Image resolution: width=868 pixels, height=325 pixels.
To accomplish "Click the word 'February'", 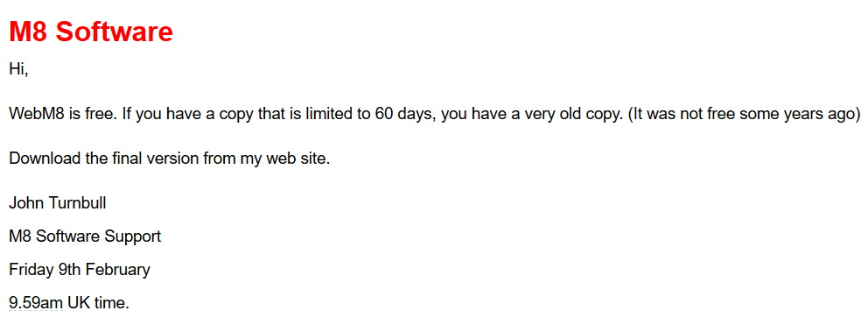I will click(x=117, y=270).
